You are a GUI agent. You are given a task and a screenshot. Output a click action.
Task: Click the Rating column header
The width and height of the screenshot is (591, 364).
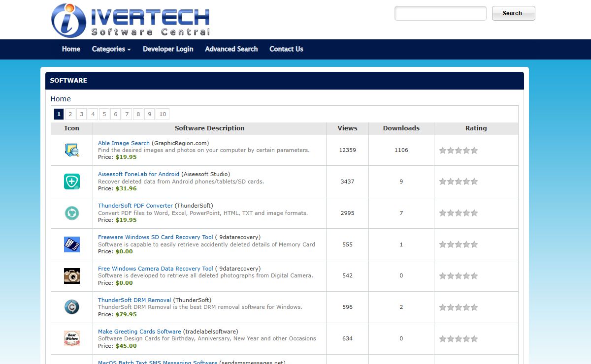point(476,128)
